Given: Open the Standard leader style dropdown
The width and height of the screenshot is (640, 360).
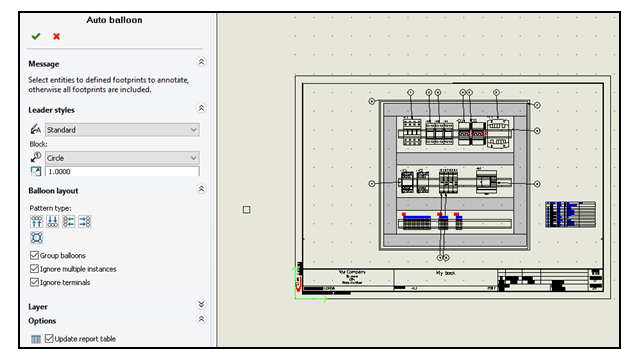Looking at the screenshot, I should click(122, 130).
